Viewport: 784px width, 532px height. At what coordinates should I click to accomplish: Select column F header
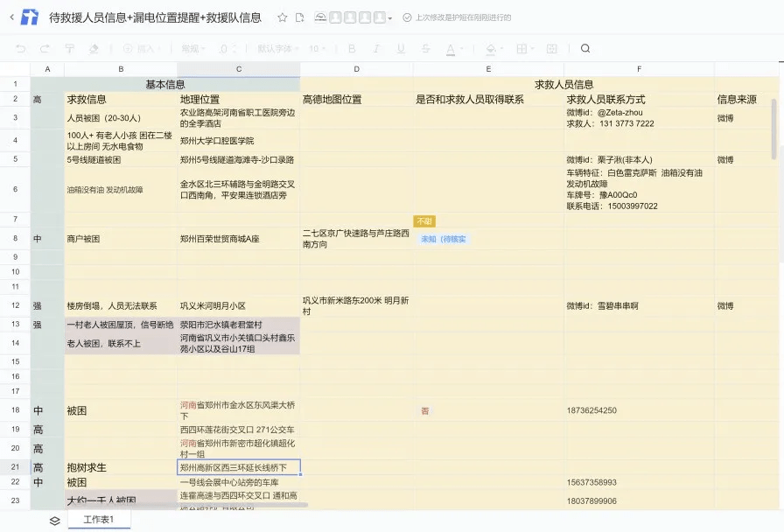639,69
